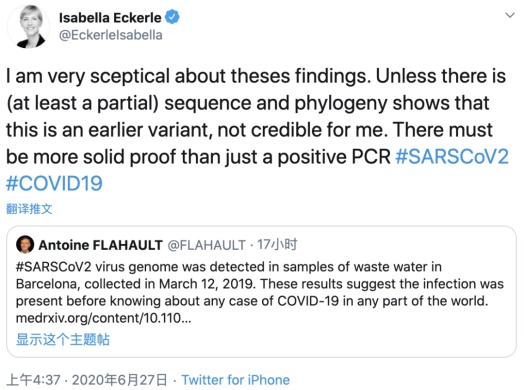Expand the tweet options chevron
Image resolution: width=524 pixels, height=390 pixels.
[x=510, y=15]
